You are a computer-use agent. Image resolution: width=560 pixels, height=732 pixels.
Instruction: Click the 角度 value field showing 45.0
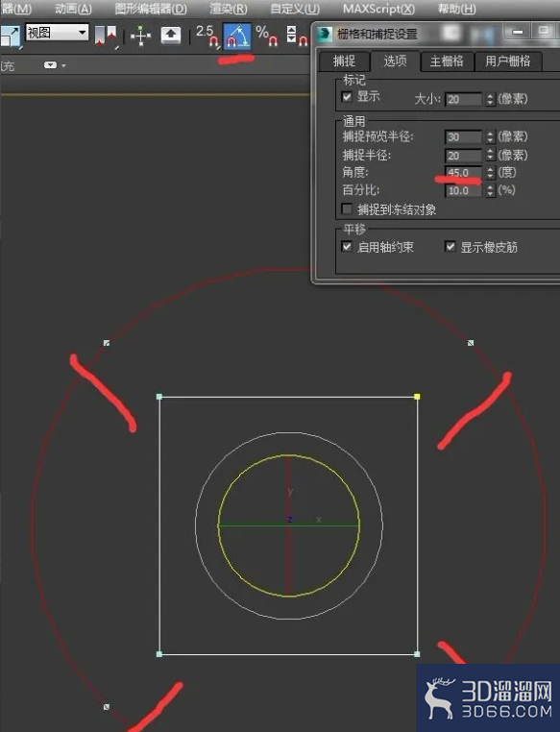click(463, 173)
